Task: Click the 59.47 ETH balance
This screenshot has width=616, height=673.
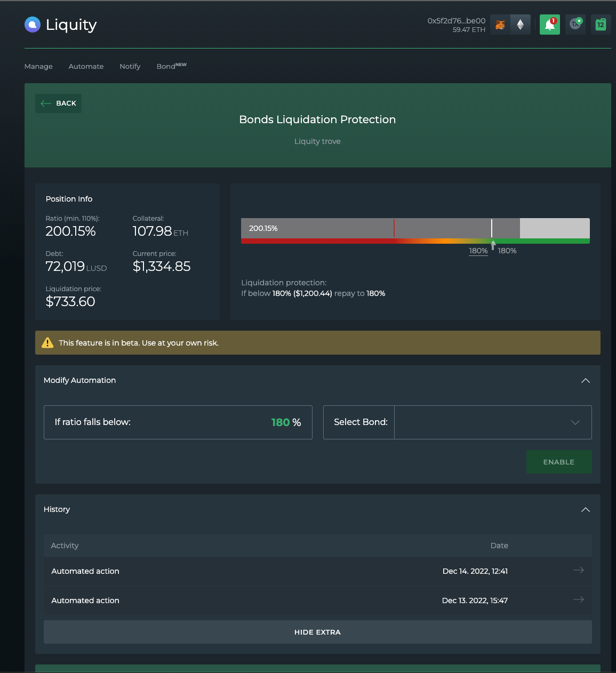Action: pyautogui.click(x=469, y=30)
